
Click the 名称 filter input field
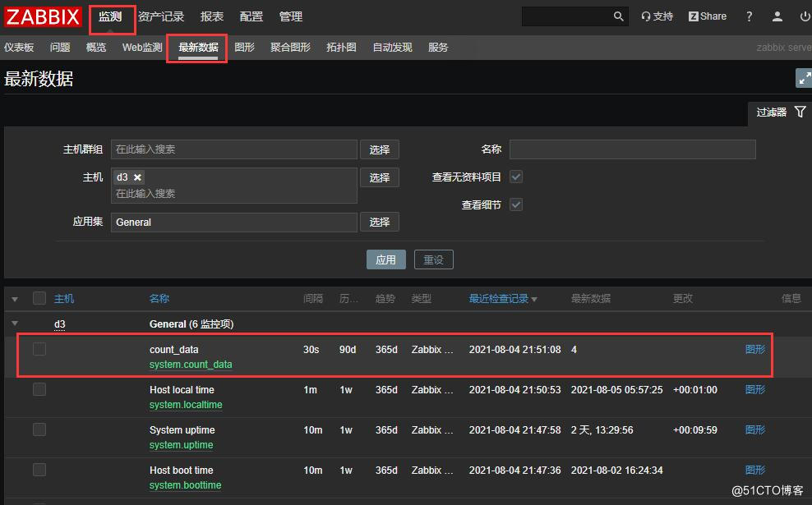[632, 149]
